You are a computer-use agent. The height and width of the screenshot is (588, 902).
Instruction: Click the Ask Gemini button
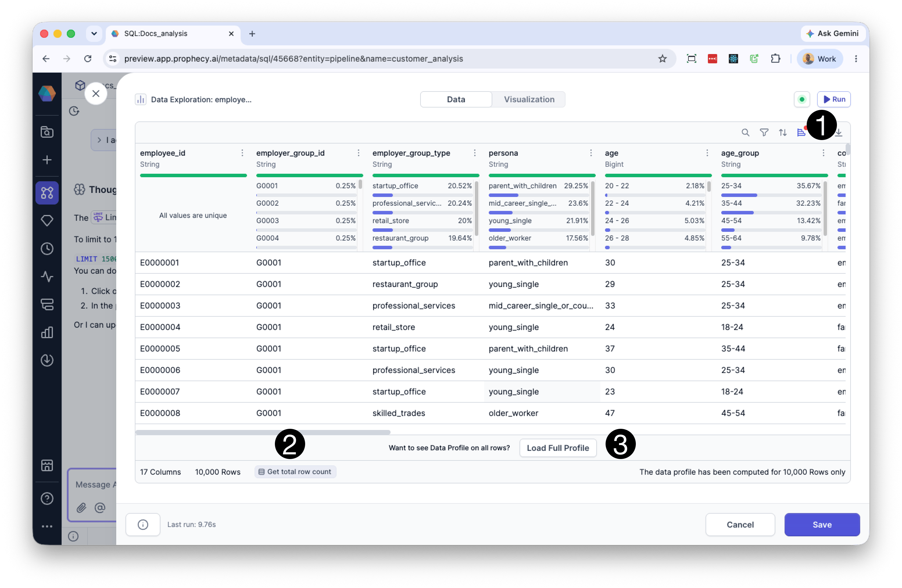(x=833, y=33)
